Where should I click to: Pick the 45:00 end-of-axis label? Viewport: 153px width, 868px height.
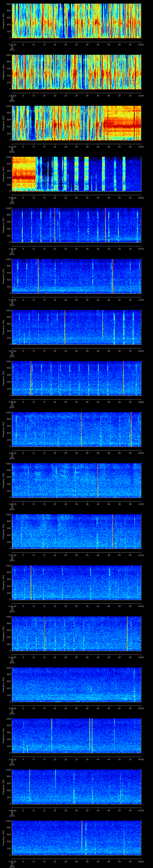(x=141, y=708)
